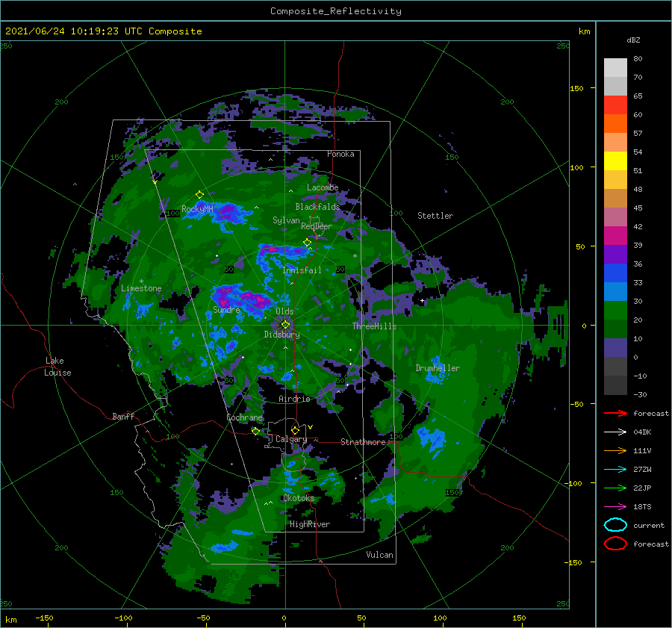Click the Lake Louise label
Screen dimensions: 672x628
57,367
